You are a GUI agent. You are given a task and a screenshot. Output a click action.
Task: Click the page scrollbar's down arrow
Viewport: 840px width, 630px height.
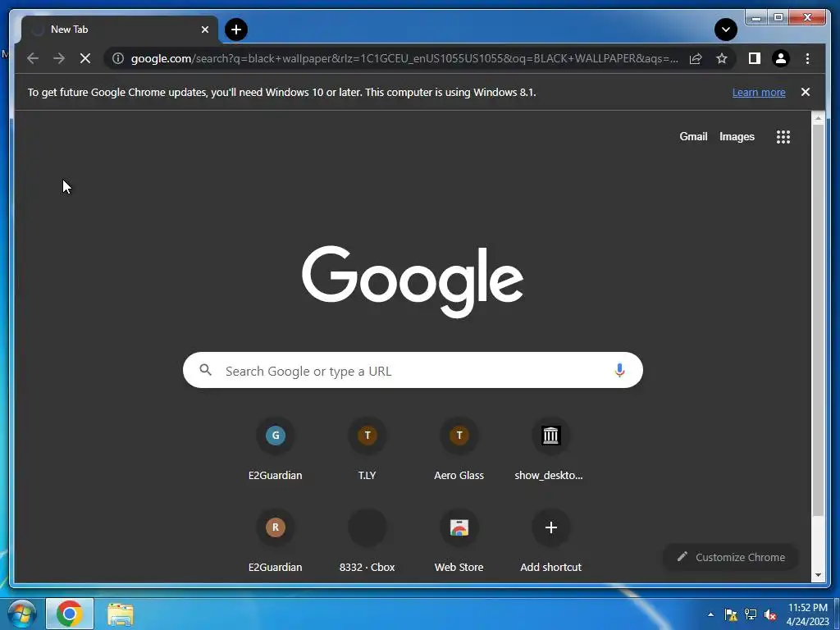click(818, 575)
